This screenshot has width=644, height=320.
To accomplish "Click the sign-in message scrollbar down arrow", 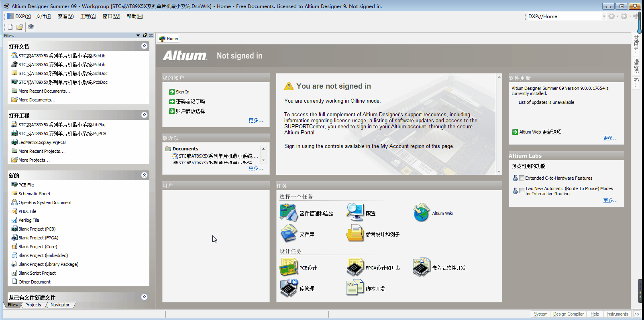I will click(x=499, y=171).
